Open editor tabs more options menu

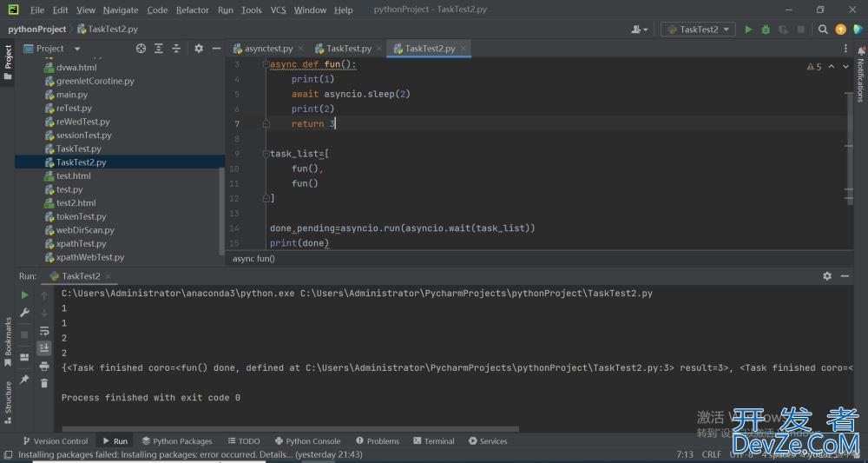coord(845,49)
